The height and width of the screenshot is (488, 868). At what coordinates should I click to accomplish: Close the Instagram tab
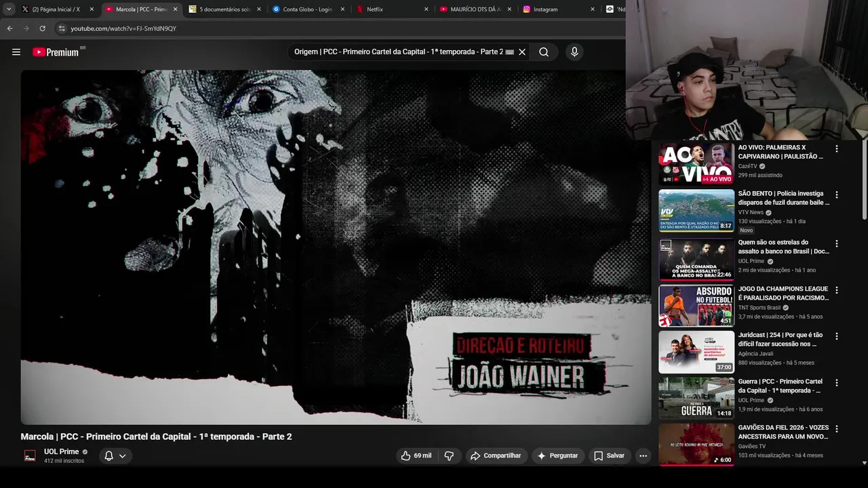tap(593, 9)
